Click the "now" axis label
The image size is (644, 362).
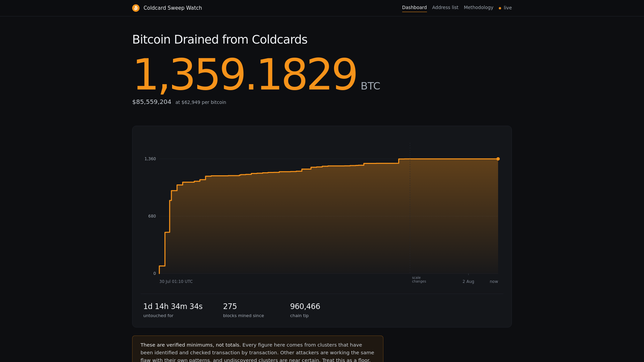tap(494, 282)
